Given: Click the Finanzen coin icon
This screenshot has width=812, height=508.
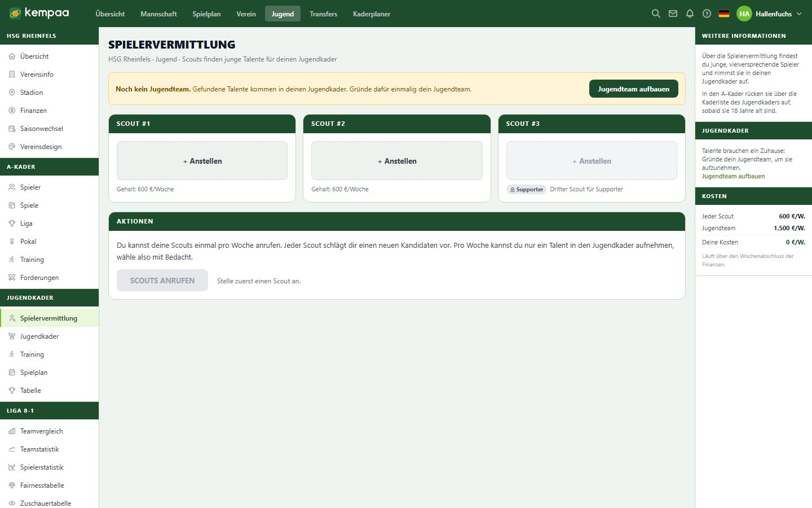Looking at the screenshot, I should tap(12, 111).
